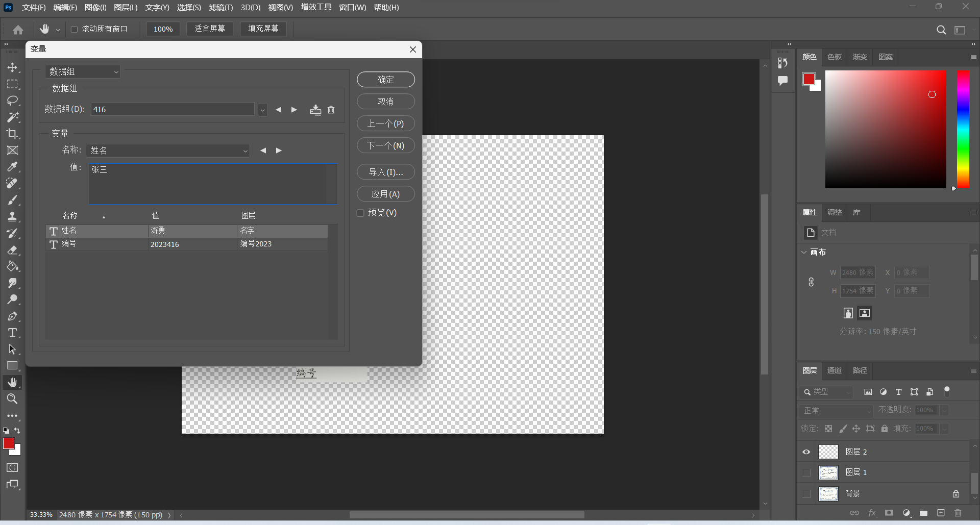The image size is (980, 525).
Task: Click the 导入(I)... button
Action: pyautogui.click(x=385, y=172)
